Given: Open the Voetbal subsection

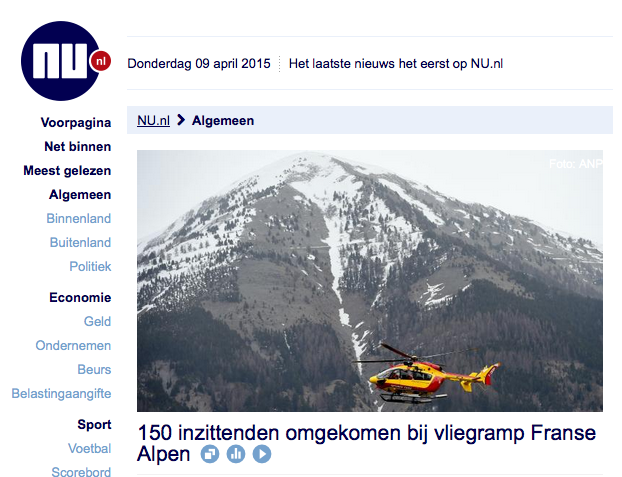Looking at the screenshot, I should tap(90, 448).
